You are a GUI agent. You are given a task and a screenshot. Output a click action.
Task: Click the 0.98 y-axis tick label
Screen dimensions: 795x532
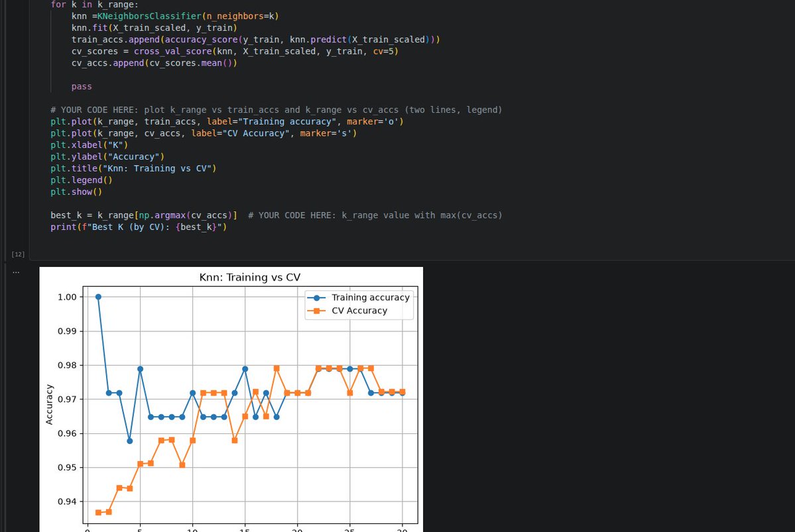click(x=68, y=365)
